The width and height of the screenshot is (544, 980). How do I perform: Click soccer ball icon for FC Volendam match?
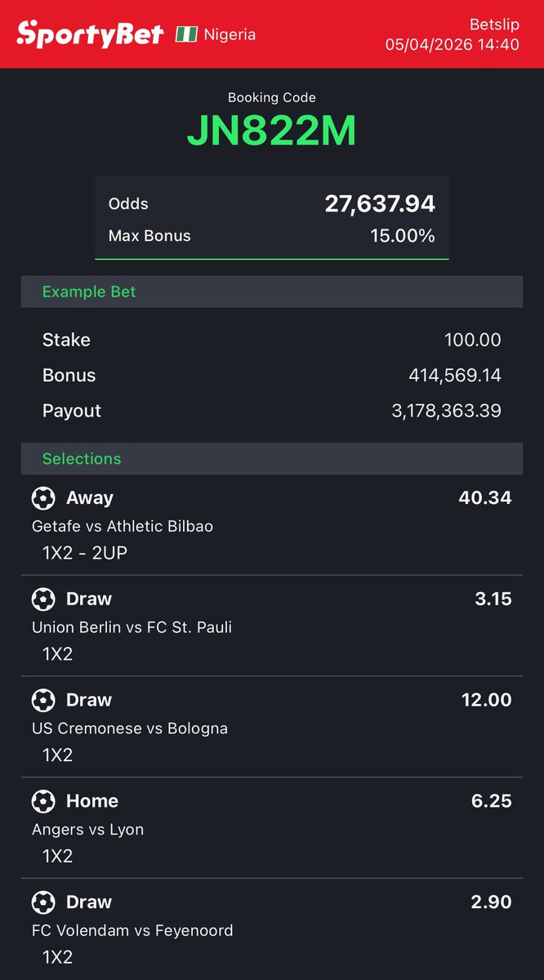(43, 902)
